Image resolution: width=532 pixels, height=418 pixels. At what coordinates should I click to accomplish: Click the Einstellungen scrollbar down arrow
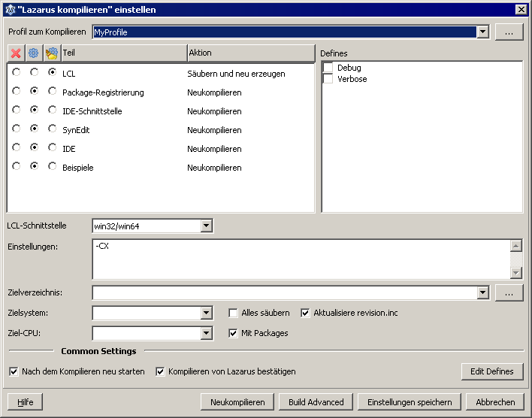coord(515,273)
